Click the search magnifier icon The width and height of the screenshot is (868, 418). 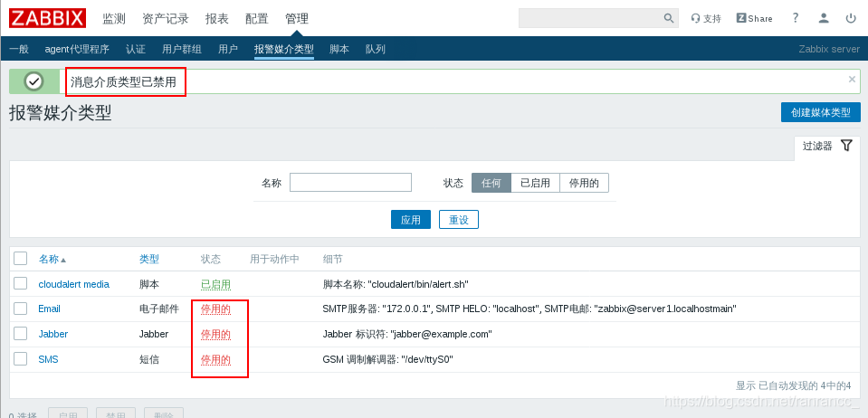669,18
